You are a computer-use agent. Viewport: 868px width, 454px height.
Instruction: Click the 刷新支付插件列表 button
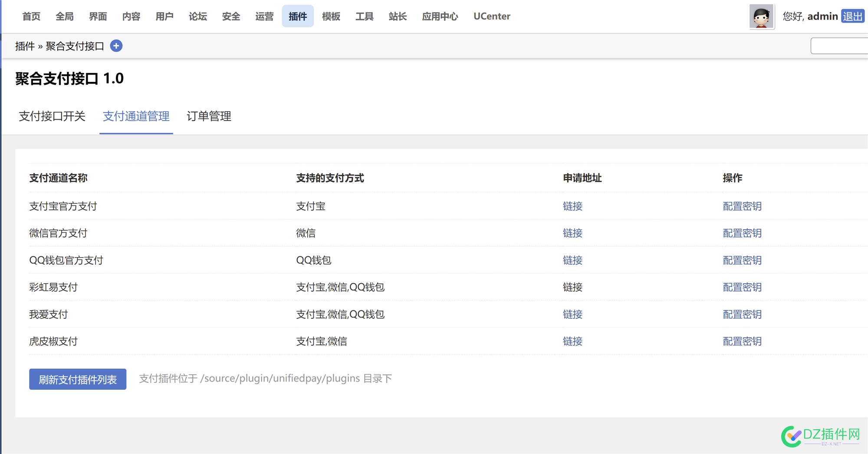78,379
